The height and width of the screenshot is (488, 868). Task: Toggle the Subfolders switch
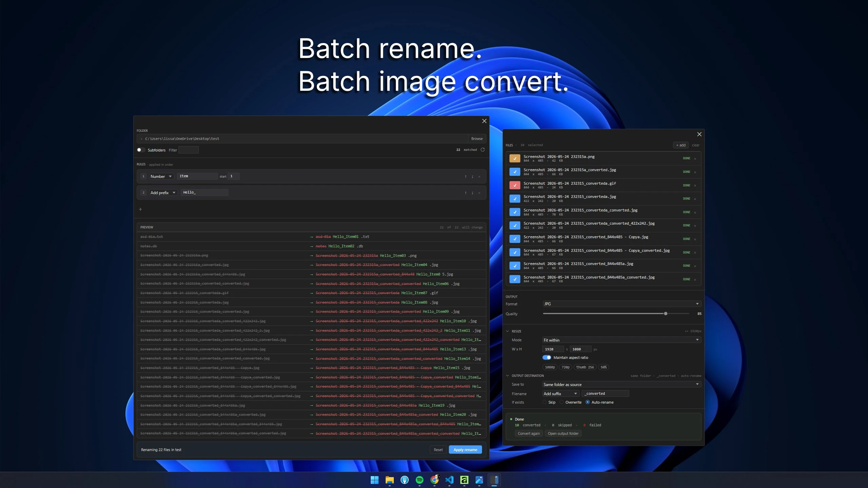tap(141, 150)
